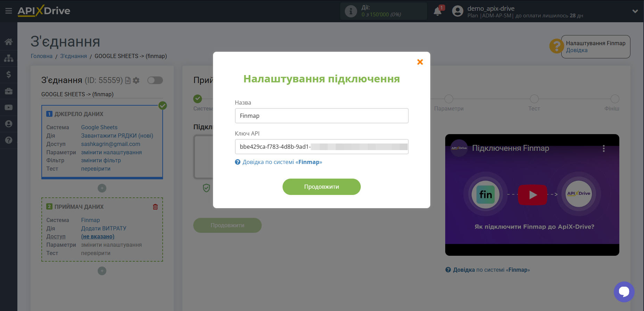644x311 pixels.
Task: Click the З'єднання breadcrumb link
Action: point(73,56)
